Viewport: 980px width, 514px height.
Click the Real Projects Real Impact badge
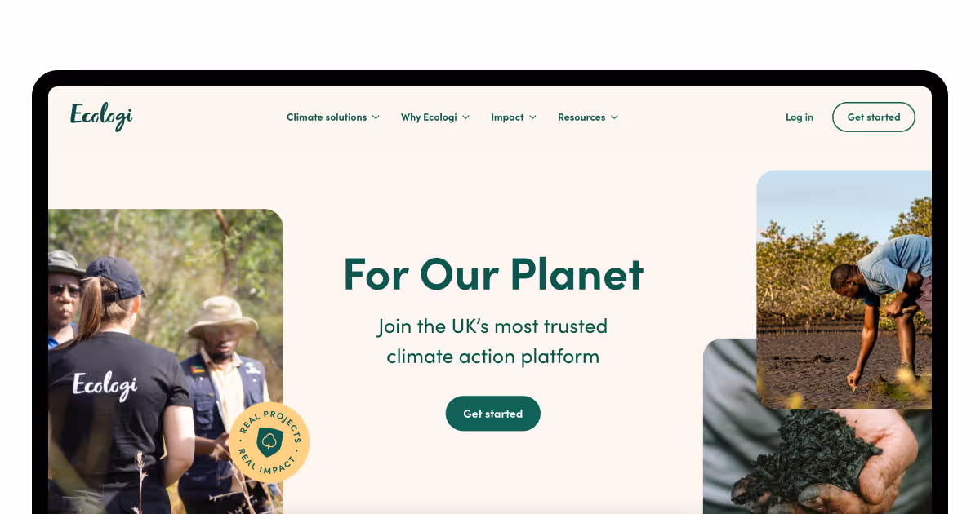269,442
